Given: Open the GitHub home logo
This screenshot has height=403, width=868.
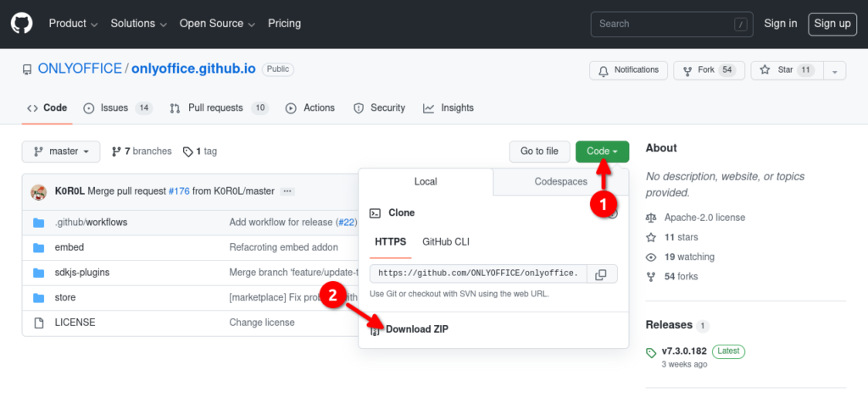Looking at the screenshot, I should point(21,23).
